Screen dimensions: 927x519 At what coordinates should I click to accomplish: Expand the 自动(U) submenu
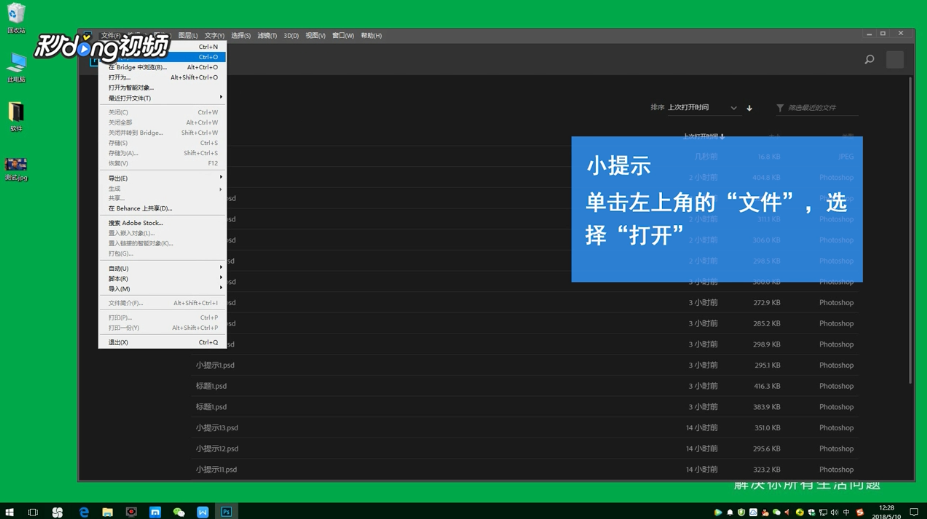(162, 268)
